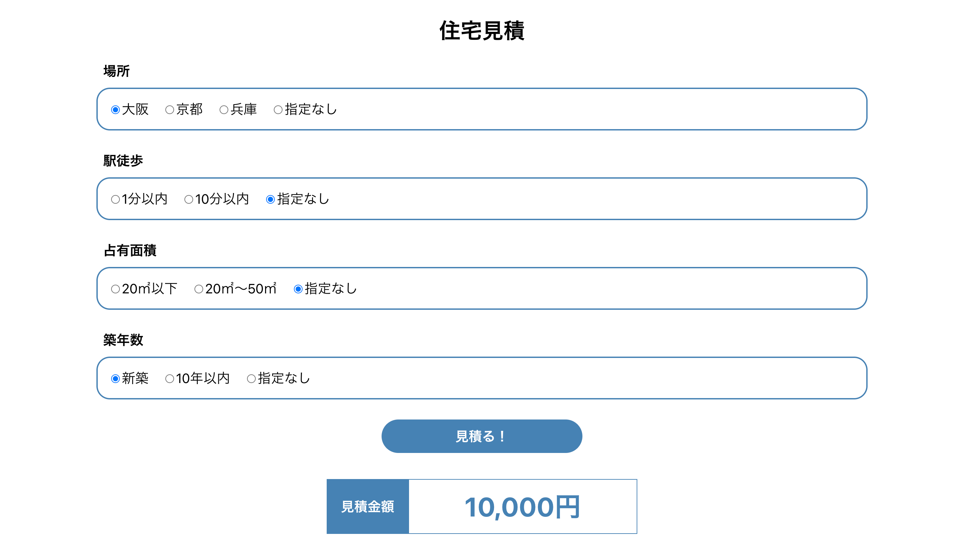Select the 10年以内 building age option
Image resolution: width=964 pixels, height=560 pixels.
pyautogui.click(x=169, y=379)
